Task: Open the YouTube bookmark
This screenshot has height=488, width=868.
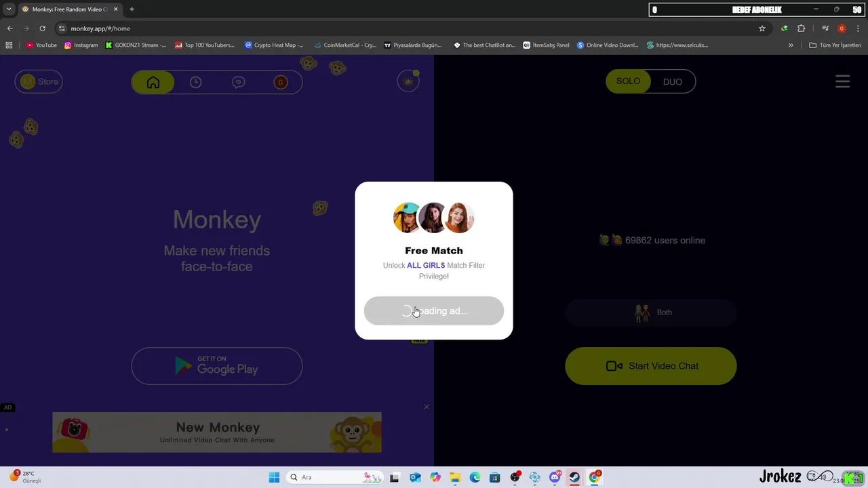Action: point(41,45)
